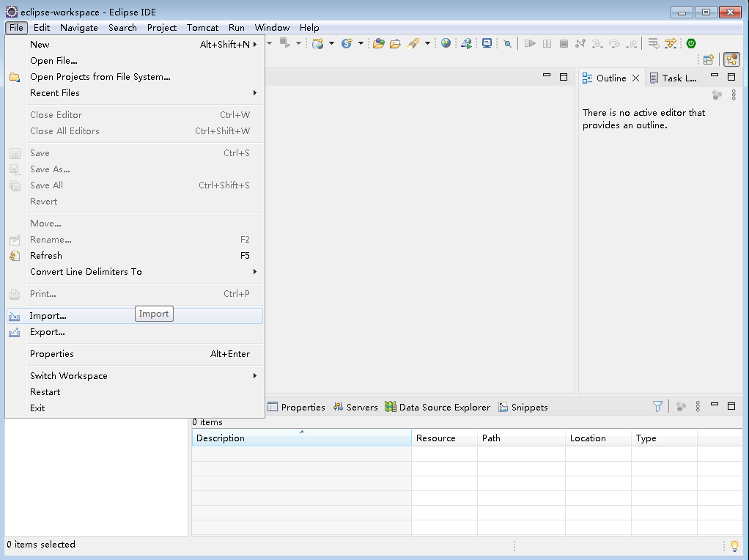Click the blue S new servlet icon
The width and height of the screenshot is (749, 560).
(x=347, y=44)
